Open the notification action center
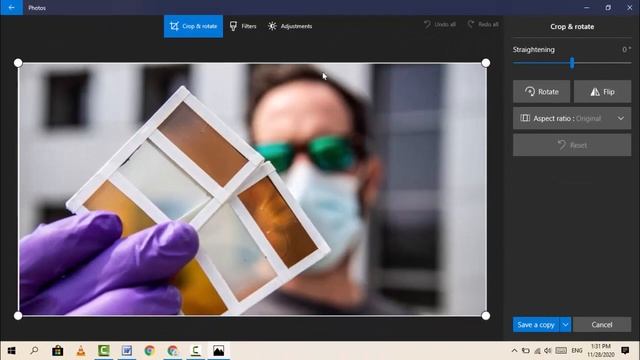Viewport: 640px width, 360px height. coord(625,350)
